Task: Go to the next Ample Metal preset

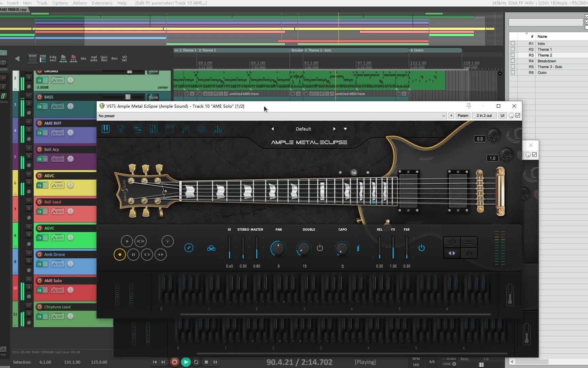Action: (x=334, y=129)
